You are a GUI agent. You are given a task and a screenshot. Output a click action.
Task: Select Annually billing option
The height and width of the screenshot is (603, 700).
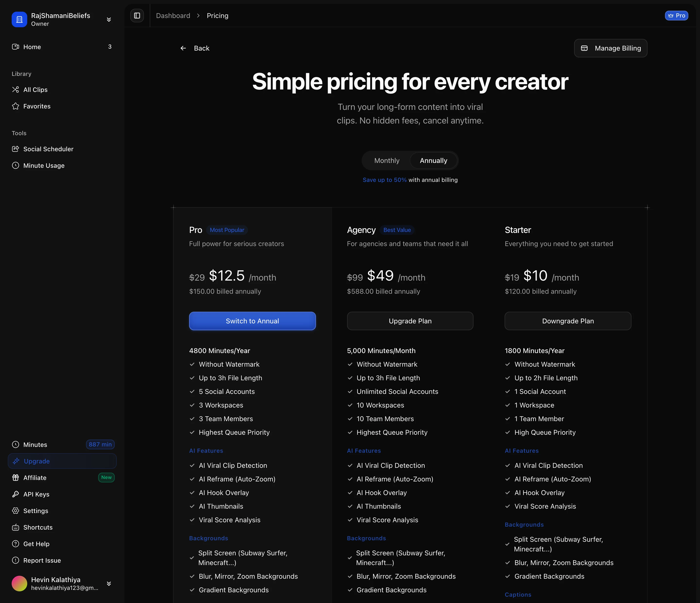pos(433,160)
